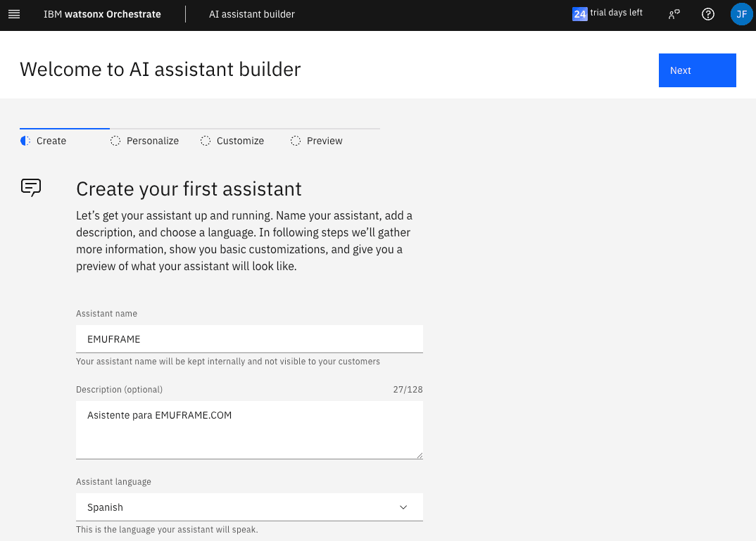Image resolution: width=756 pixels, height=541 pixels.
Task: Click the people chat icon in header
Action: click(x=674, y=14)
